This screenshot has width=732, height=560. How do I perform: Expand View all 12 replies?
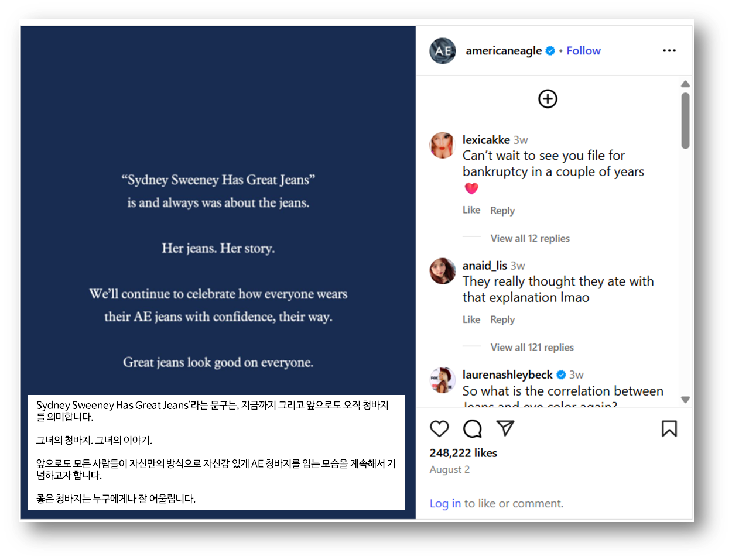(530, 238)
